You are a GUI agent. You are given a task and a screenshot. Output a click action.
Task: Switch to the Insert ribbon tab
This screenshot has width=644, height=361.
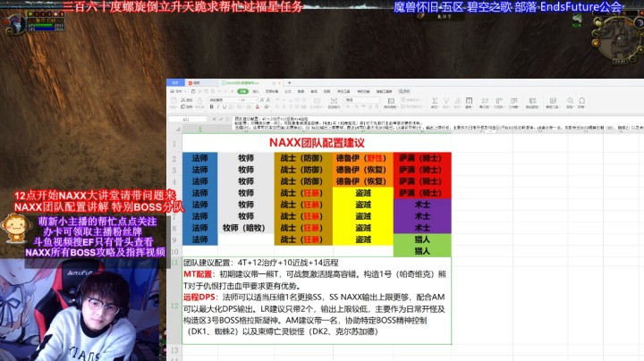256,91
